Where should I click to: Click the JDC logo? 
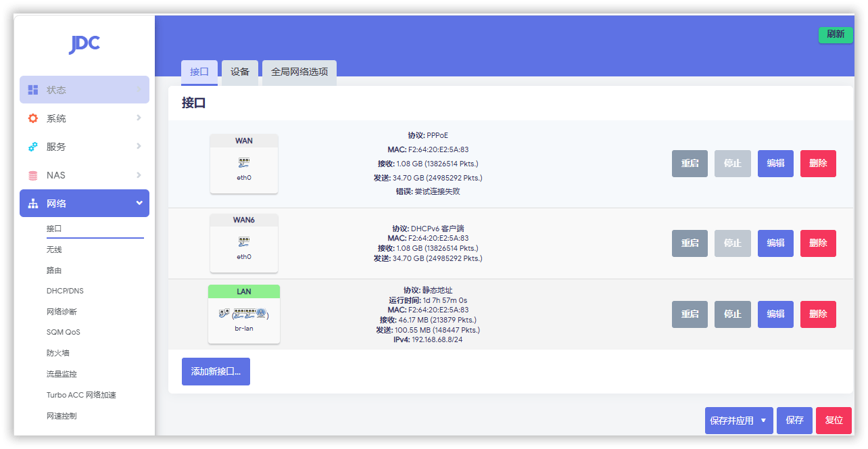85,44
